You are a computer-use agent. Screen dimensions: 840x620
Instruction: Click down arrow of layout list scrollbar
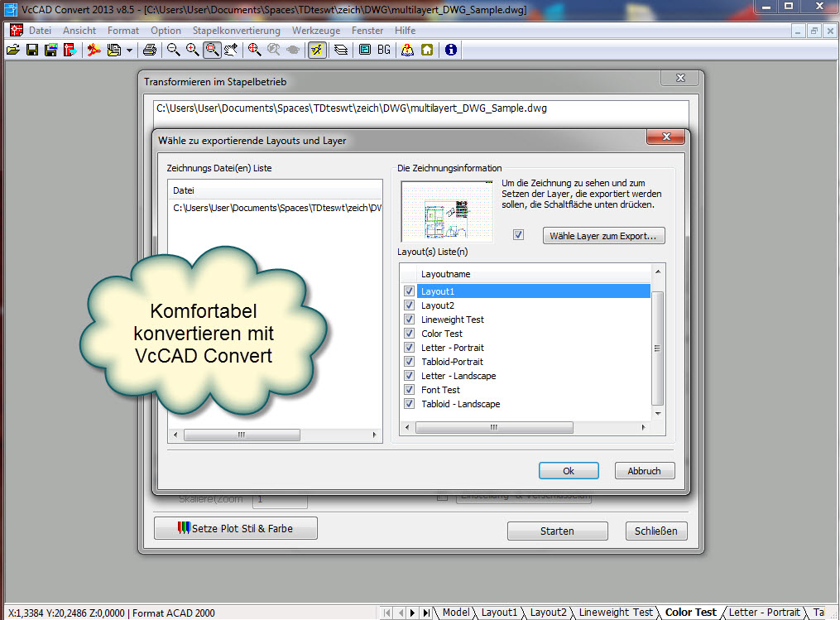(x=658, y=412)
